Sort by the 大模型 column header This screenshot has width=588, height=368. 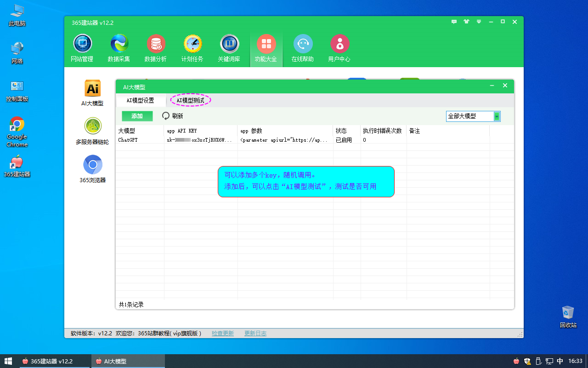pyautogui.click(x=140, y=131)
